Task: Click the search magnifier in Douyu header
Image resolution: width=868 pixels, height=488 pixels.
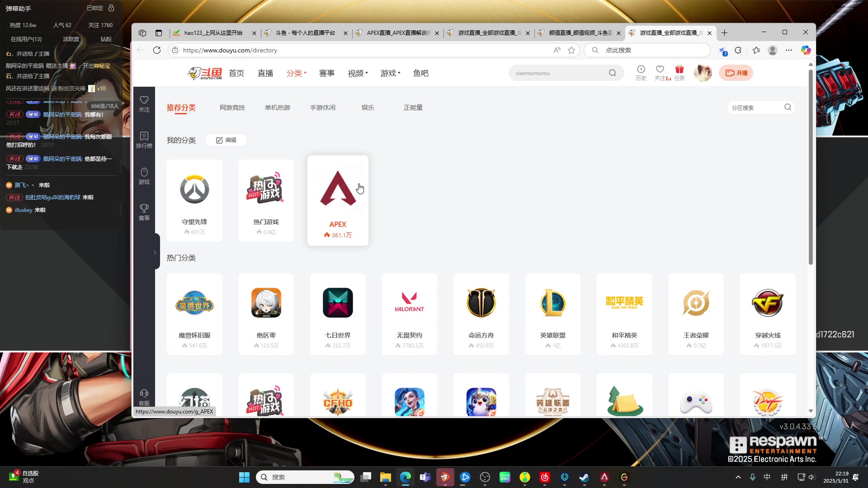Action: [x=613, y=73]
